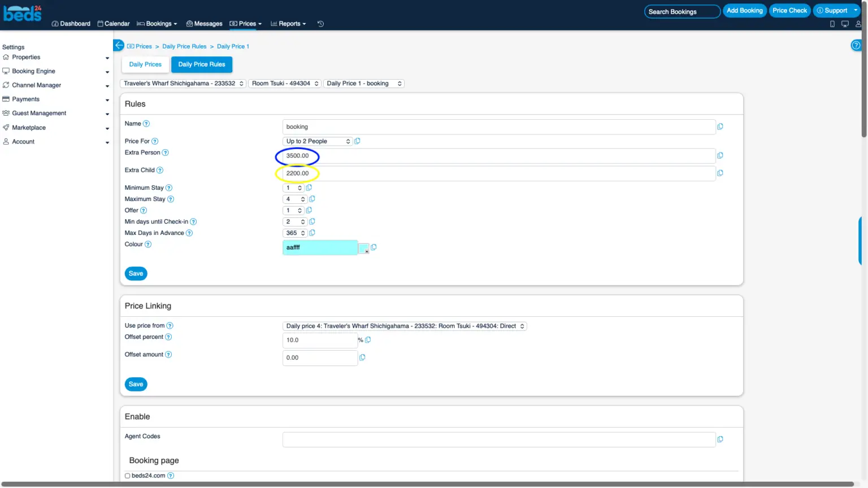
Task: Click Save button in Rules section
Action: click(136, 273)
